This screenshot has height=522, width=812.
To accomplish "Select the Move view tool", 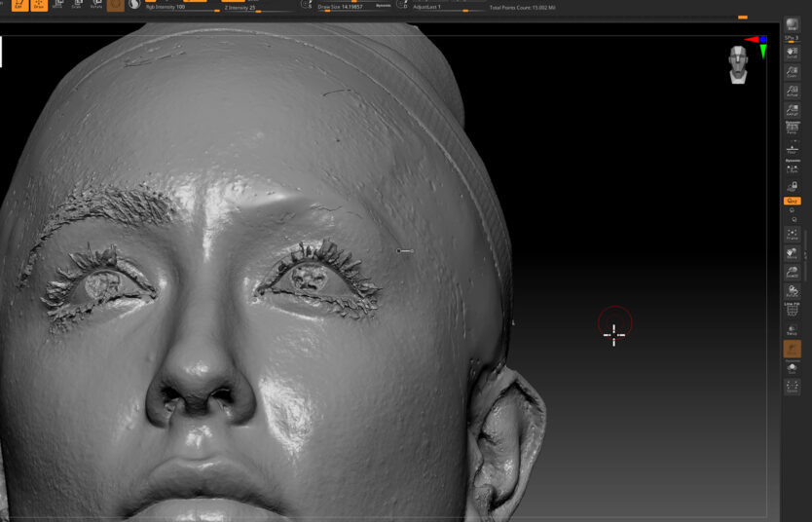I will pyautogui.click(x=792, y=253).
